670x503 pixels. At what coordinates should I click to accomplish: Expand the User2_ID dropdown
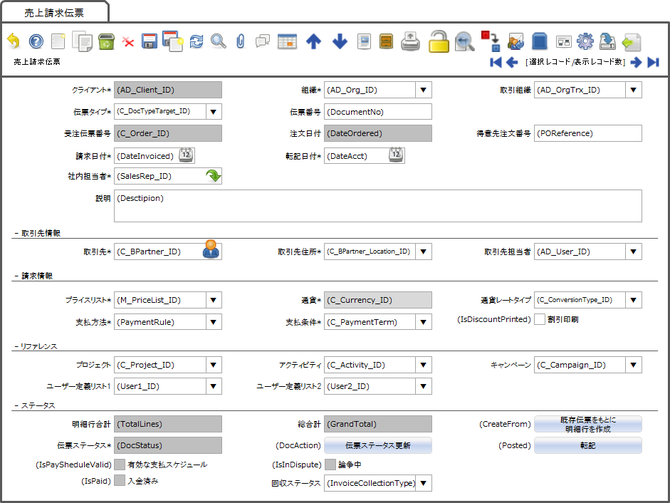(x=423, y=386)
